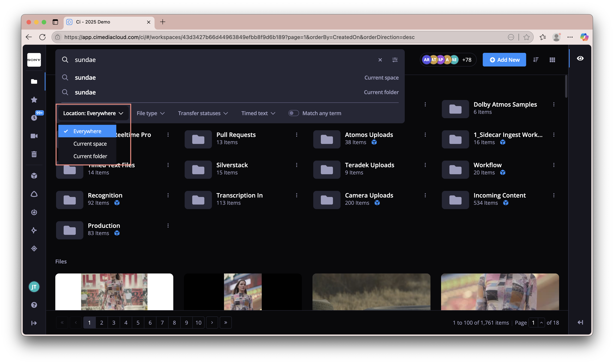Open options menu for Pull Requests folder
Image resolution: width=614 pixels, height=364 pixels.
296,135
